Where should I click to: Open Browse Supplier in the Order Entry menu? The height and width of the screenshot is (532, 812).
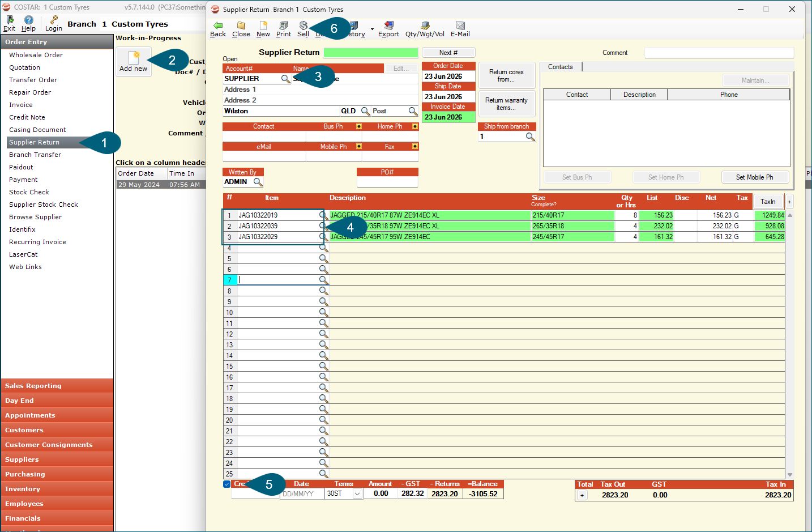point(36,217)
